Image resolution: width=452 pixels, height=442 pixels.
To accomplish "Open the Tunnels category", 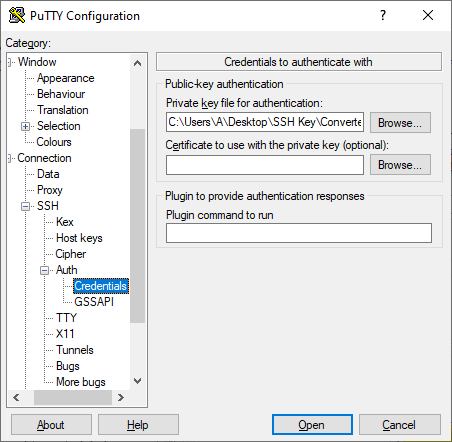I will tap(75, 350).
